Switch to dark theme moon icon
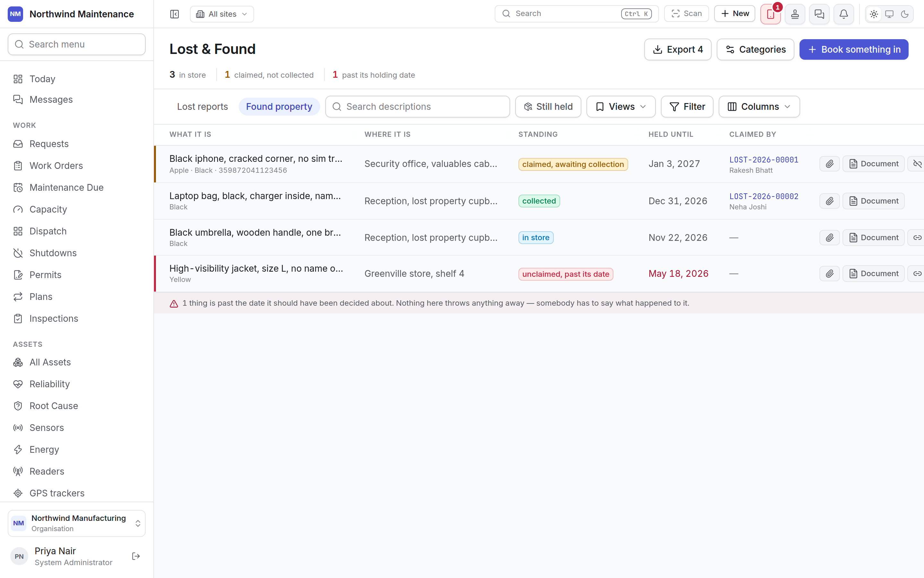 point(904,14)
